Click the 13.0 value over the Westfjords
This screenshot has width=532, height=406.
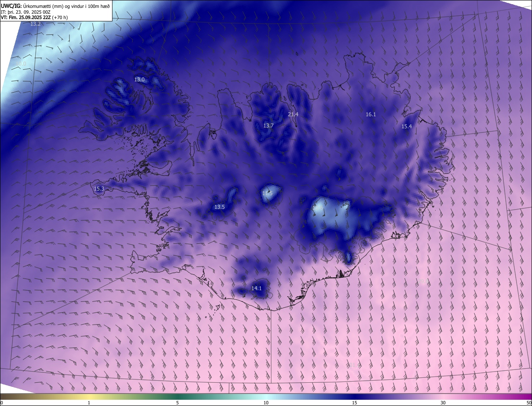tap(139, 79)
